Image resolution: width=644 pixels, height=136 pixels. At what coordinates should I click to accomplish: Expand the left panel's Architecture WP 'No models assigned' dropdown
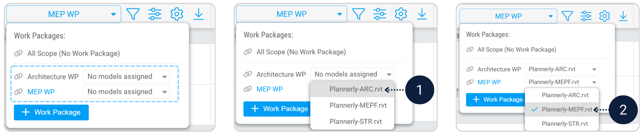point(126,77)
